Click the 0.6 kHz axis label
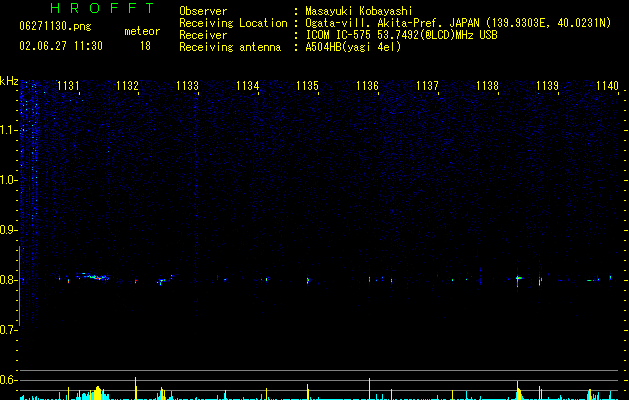 (7, 380)
